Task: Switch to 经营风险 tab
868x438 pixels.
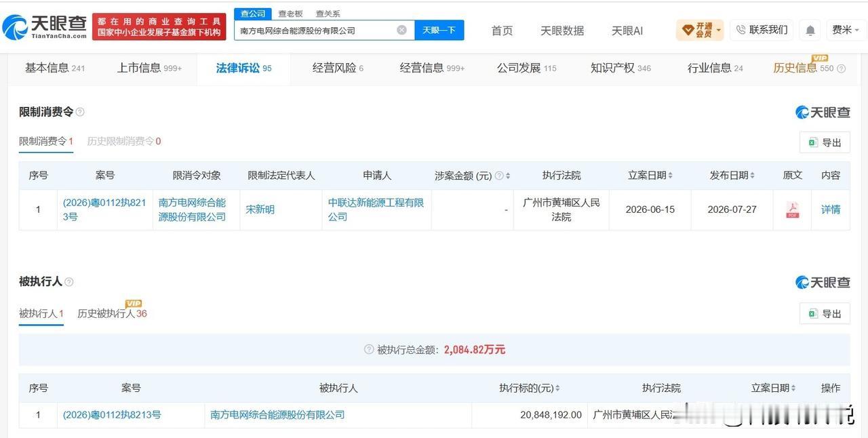Action: click(x=338, y=68)
